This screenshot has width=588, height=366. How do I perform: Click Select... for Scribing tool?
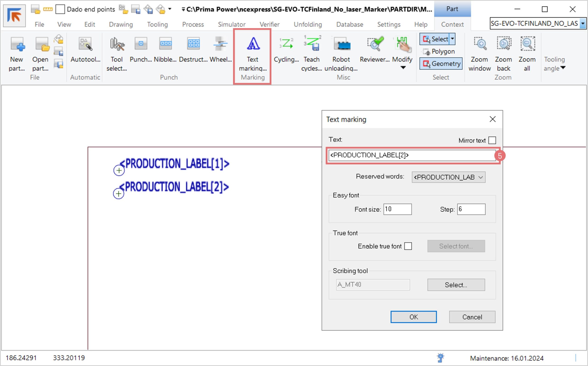[456, 285]
